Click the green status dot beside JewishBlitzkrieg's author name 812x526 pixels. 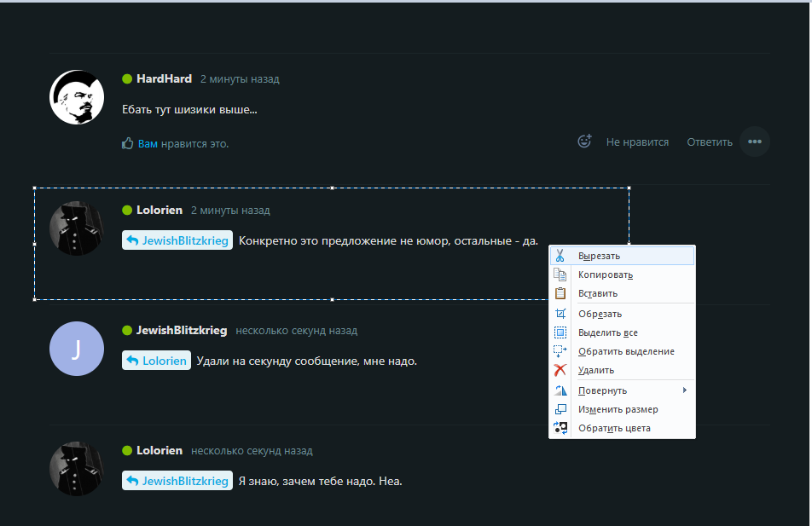coord(127,330)
